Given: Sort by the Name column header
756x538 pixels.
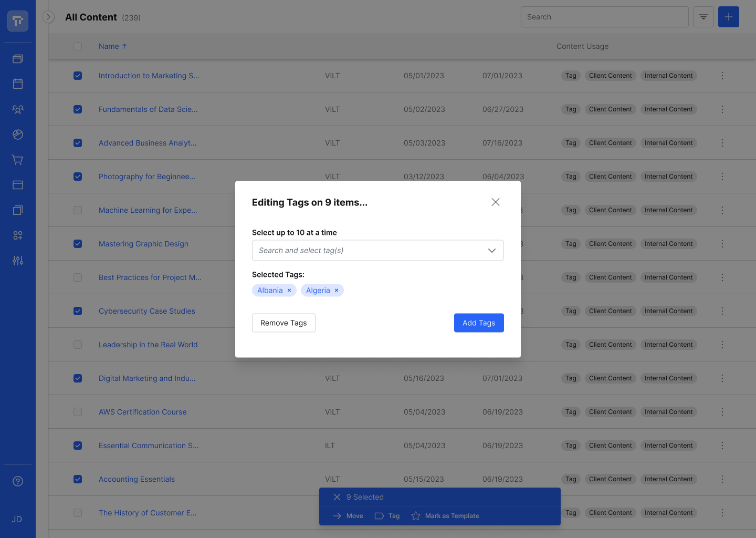Looking at the screenshot, I should 113,46.
